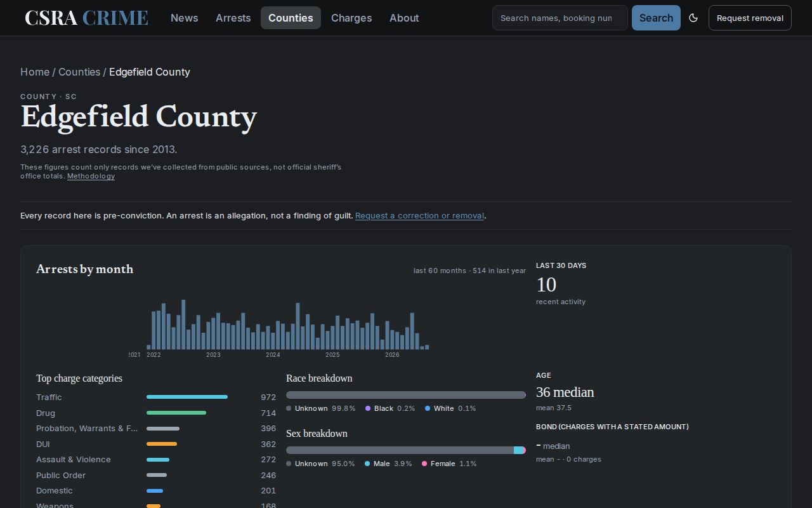Click the Female legend pink dot
The height and width of the screenshot is (508, 812).
coord(424,464)
